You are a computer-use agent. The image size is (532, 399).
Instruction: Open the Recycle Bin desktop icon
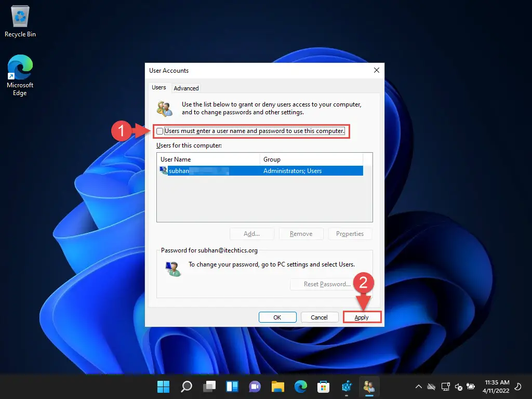pyautogui.click(x=20, y=22)
